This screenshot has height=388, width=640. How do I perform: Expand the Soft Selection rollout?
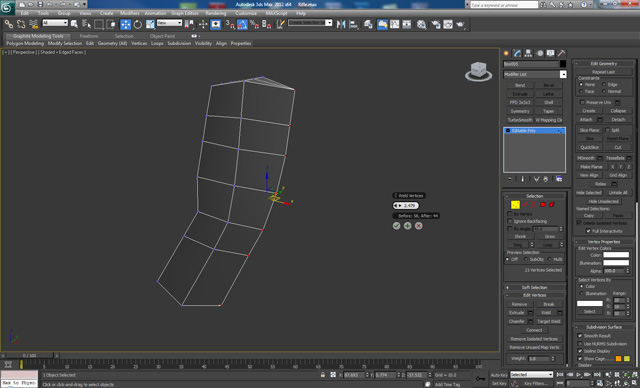(534, 287)
